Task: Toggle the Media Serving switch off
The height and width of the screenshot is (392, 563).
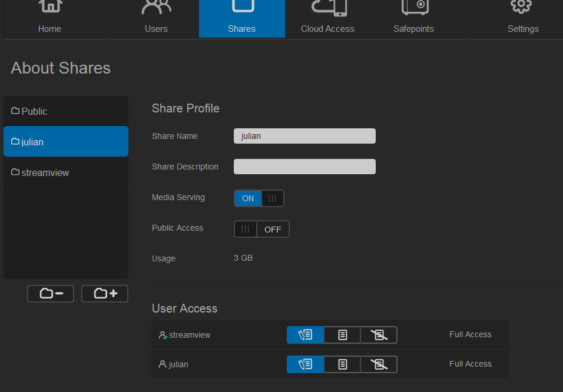Action: coord(259,198)
